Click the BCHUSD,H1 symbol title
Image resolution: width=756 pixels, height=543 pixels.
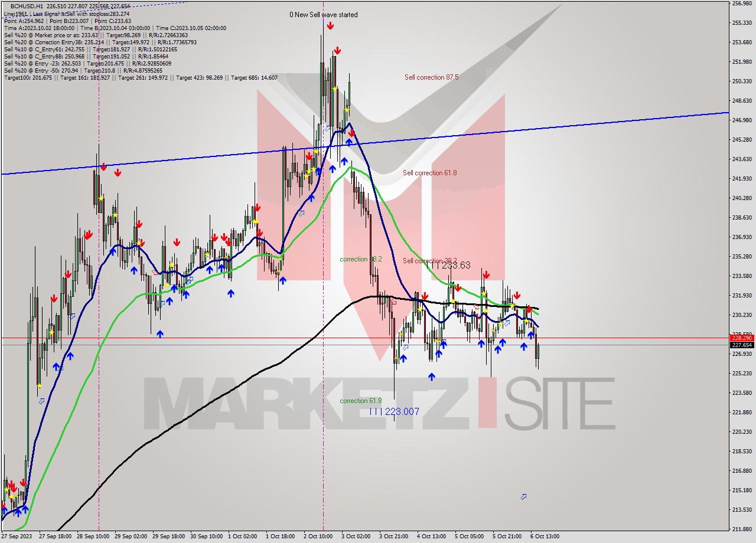coord(27,6)
